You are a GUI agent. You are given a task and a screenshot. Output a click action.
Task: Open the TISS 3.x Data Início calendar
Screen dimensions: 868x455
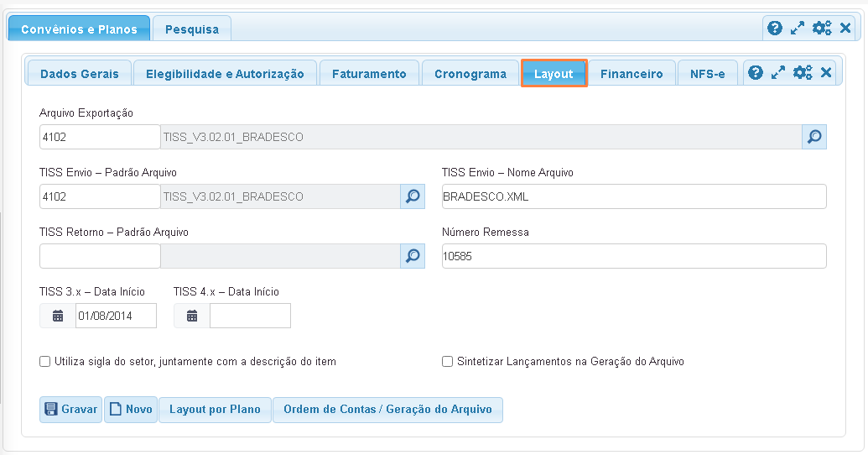point(58,316)
